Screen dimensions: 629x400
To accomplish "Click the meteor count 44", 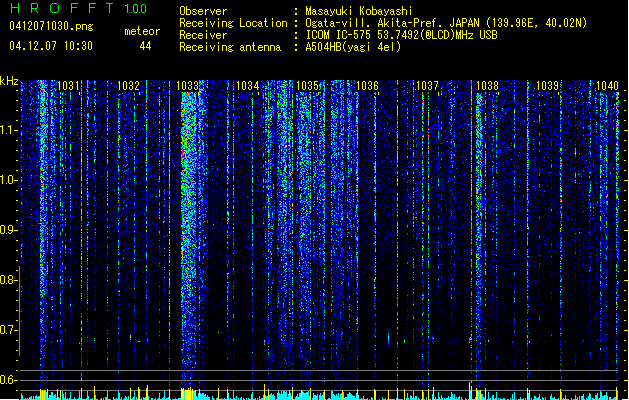I will tap(145, 46).
